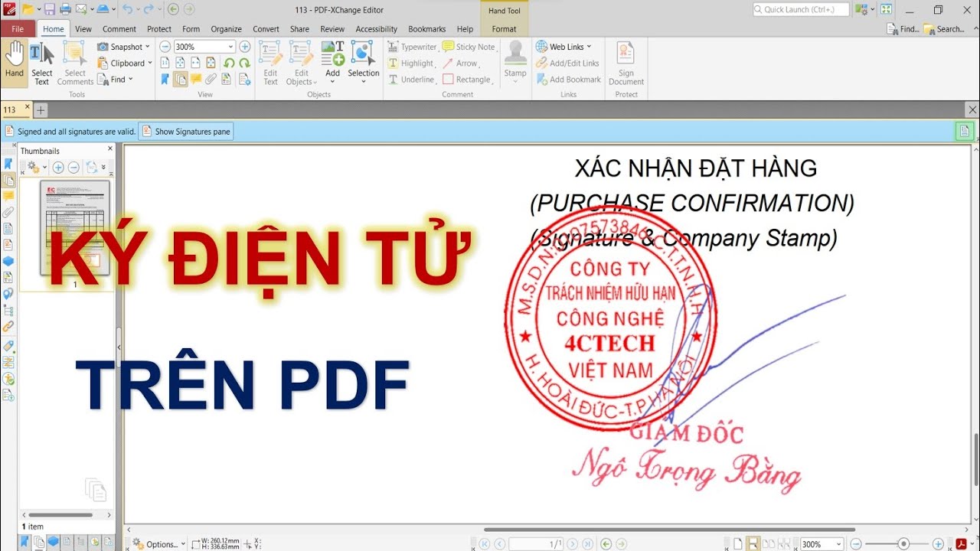Choose the Stamp tool
Screen dimensions: 980x551
(x=515, y=61)
